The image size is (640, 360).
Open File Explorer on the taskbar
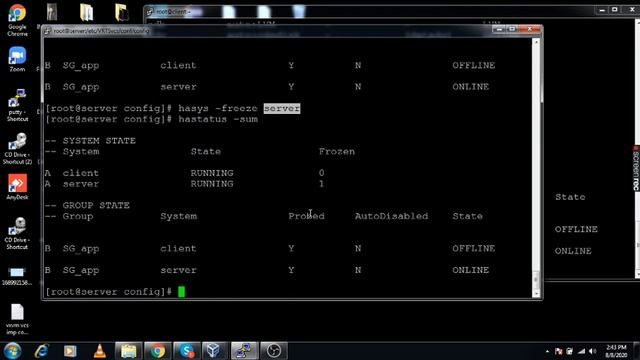click(x=129, y=351)
